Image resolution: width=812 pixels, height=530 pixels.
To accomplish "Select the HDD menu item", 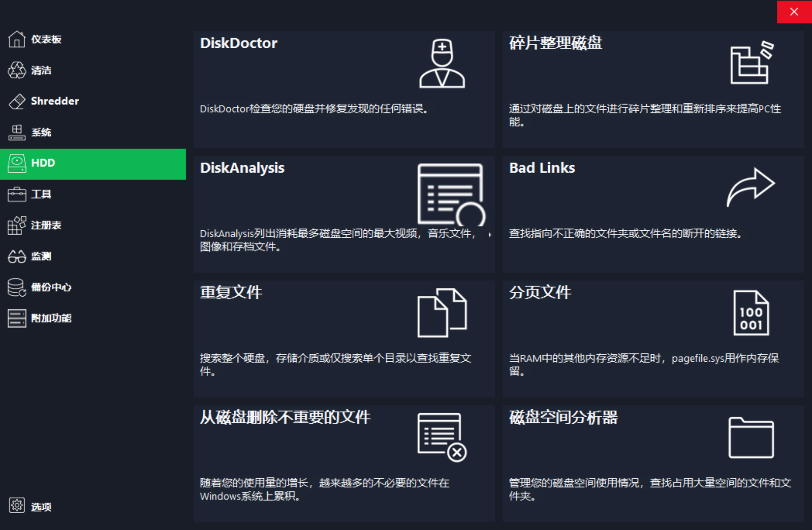I will point(93,164).
